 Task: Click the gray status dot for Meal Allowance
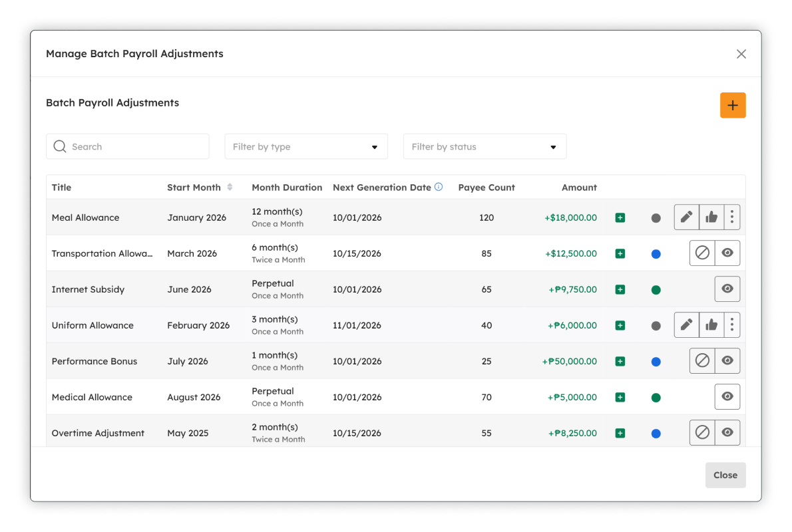656,218
